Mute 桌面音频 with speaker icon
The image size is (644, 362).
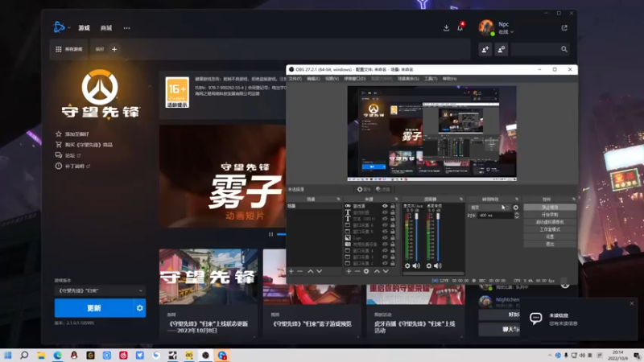click(438, 266)
